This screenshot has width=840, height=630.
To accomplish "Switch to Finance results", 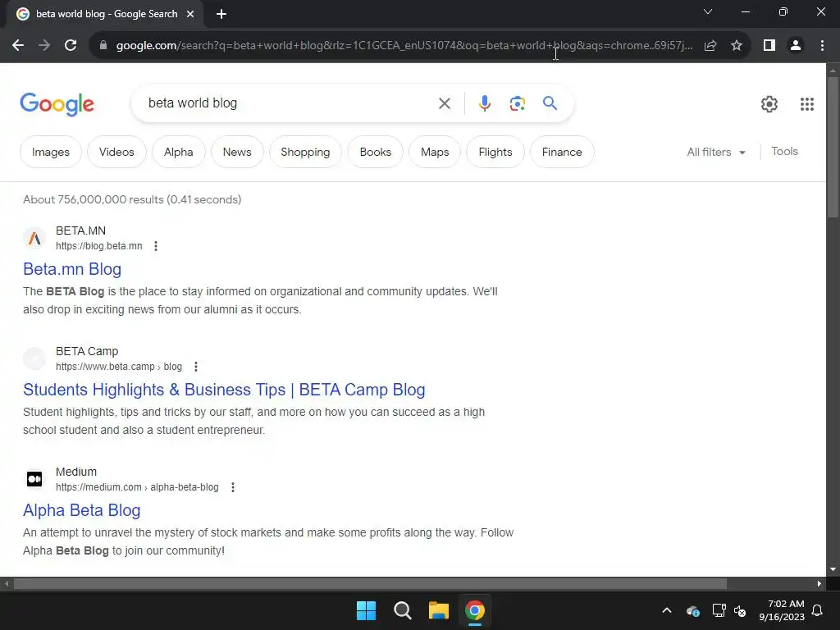I will [x=561, y=152].
